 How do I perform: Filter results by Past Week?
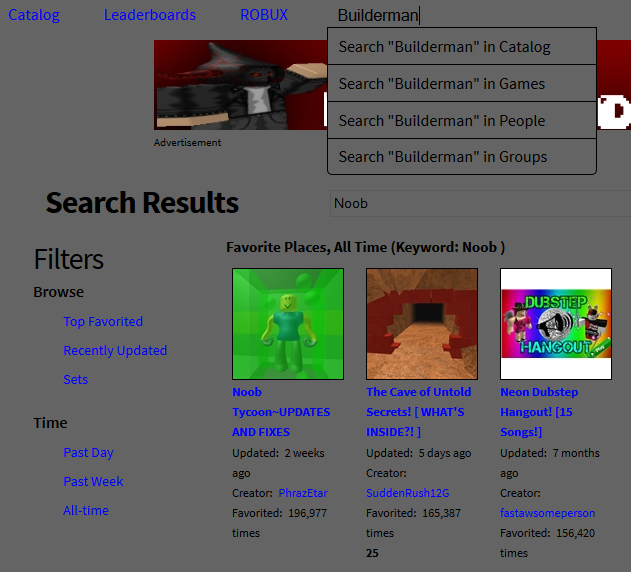pos(93,481)
